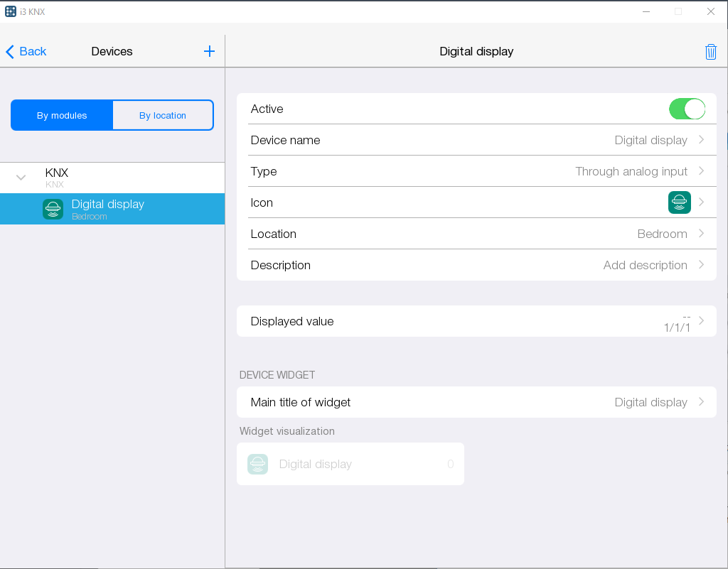This screenshot has height=569, width=728.
Task: Click the plus icon to add a device
Action: pos(209,50)
